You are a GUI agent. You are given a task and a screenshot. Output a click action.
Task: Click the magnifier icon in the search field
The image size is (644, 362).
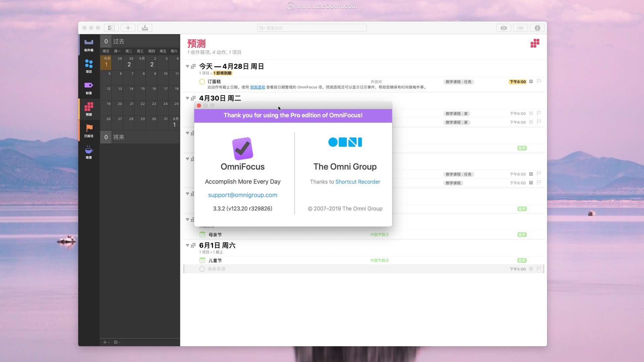pos(262,28)
